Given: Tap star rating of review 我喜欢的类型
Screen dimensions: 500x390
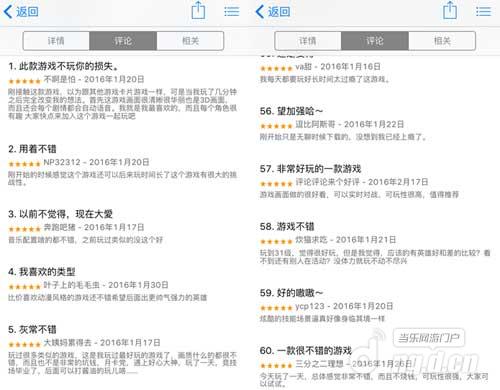Looking at the screenshot, I should pyautogui.click(x=24, y=287).
